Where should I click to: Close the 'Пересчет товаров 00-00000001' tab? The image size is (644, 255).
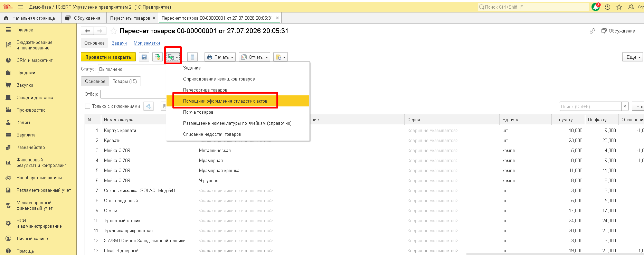[277, 18]
